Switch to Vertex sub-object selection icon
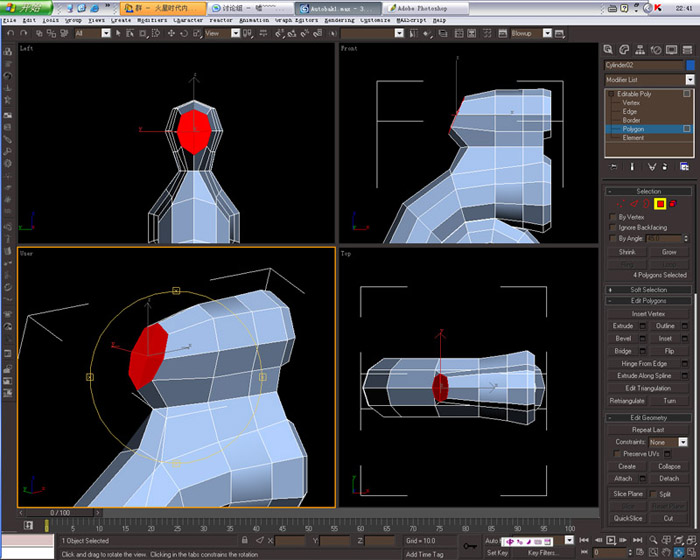This screenshot has width=700, height=560. pos(621,204)
